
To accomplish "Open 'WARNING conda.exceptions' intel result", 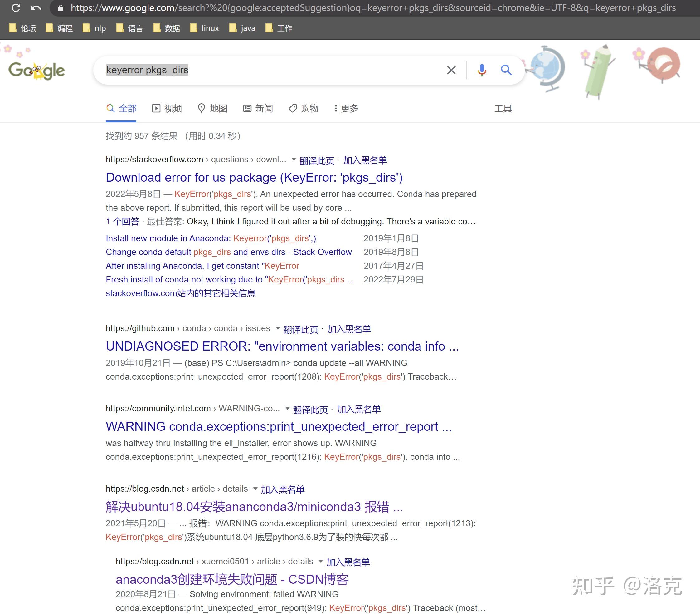I will (x=279, y=427).
